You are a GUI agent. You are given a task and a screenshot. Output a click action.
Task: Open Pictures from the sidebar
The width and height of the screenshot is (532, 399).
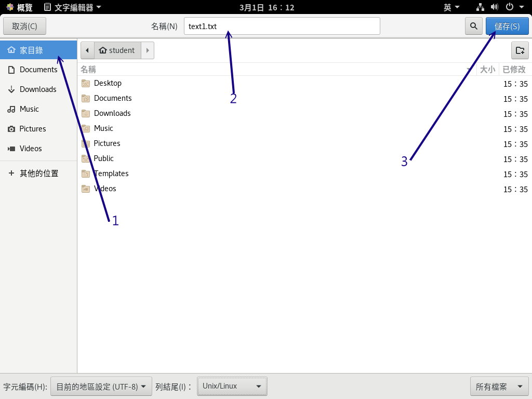[33, 129]
